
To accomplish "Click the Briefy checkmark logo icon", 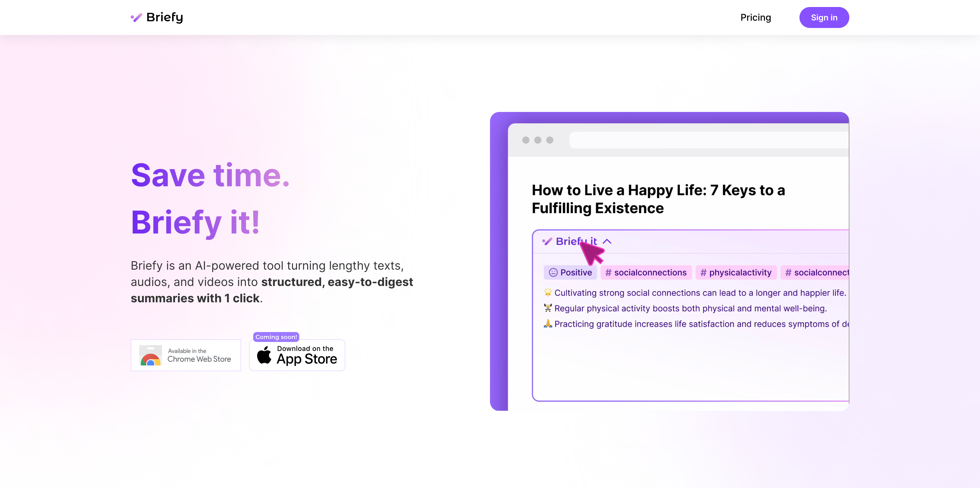I will pyautogui.click(x=136, y=17).
